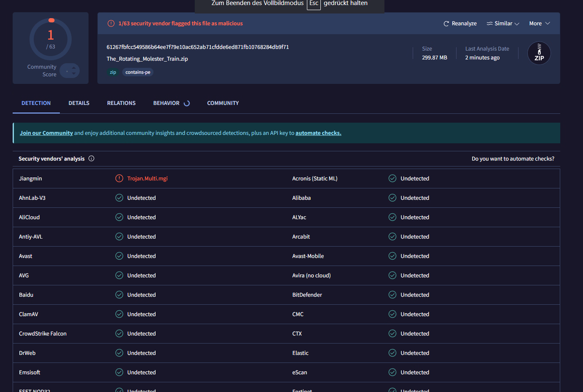View the Behavior tab
583x392 pixels.
click(x=167, y=103)
